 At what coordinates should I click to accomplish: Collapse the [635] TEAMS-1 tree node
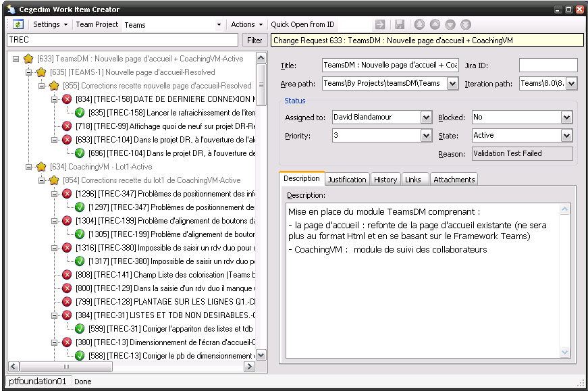point(28,72)
